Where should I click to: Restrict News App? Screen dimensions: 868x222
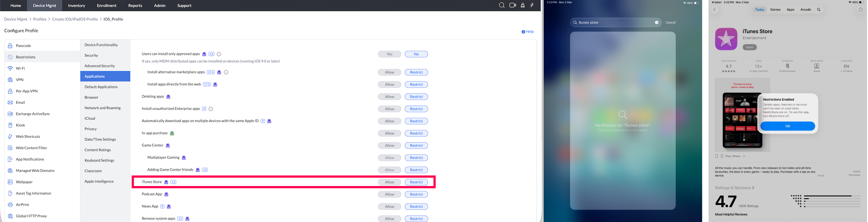[416, 207]
